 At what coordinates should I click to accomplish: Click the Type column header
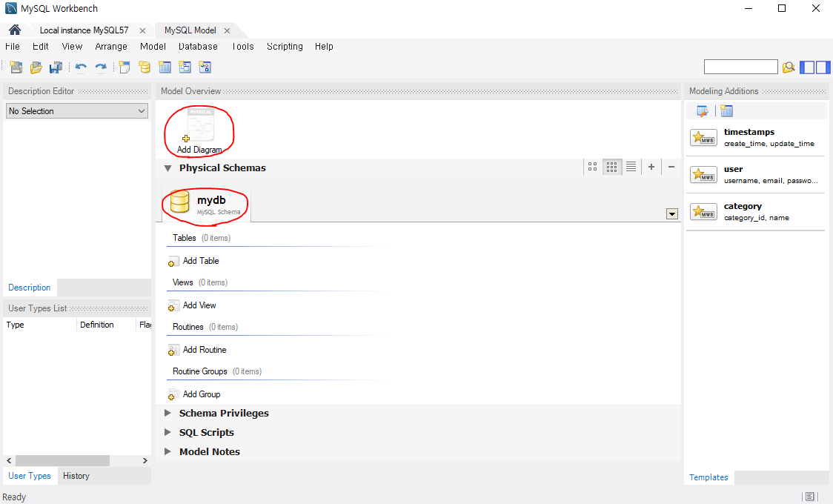pos(40,325)
